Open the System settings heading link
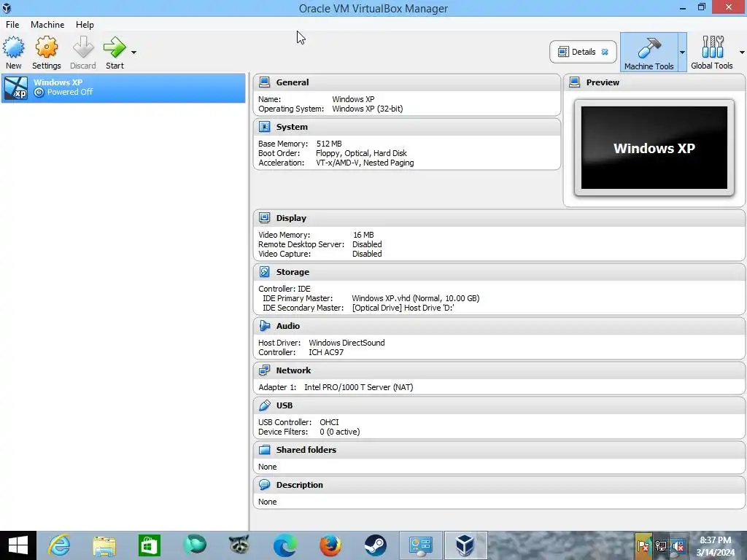The height and width of the screenshot is (560, 747). (x=292, y=127)
